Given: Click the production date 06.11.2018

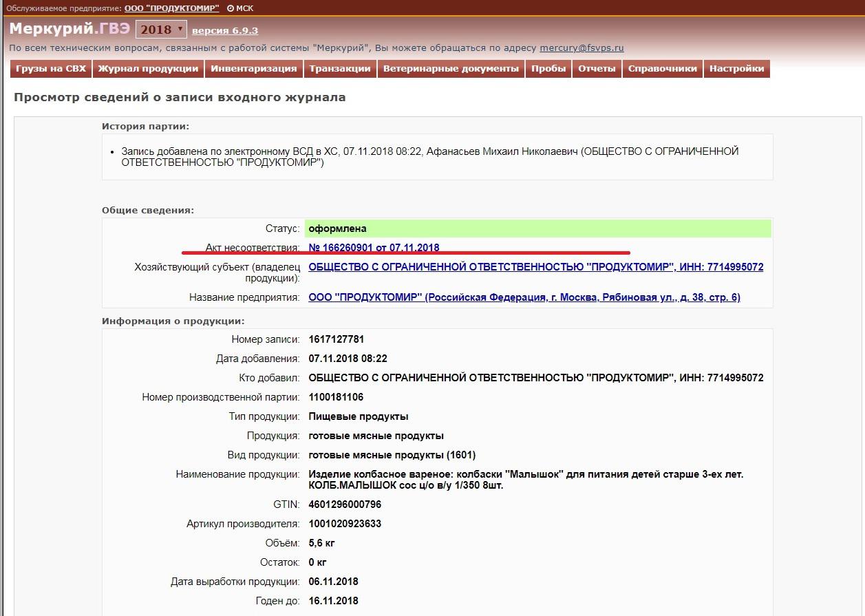Looking at the screenshot, I should [x=334, y=582].
